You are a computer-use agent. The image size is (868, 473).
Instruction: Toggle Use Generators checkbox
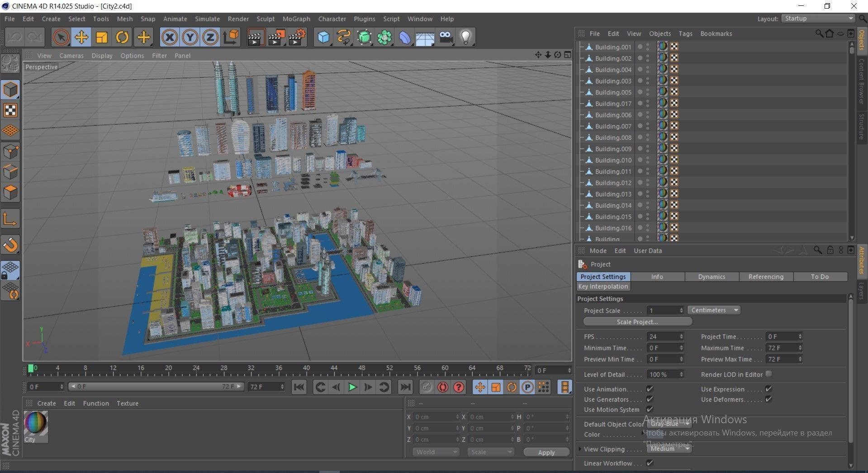650,399
